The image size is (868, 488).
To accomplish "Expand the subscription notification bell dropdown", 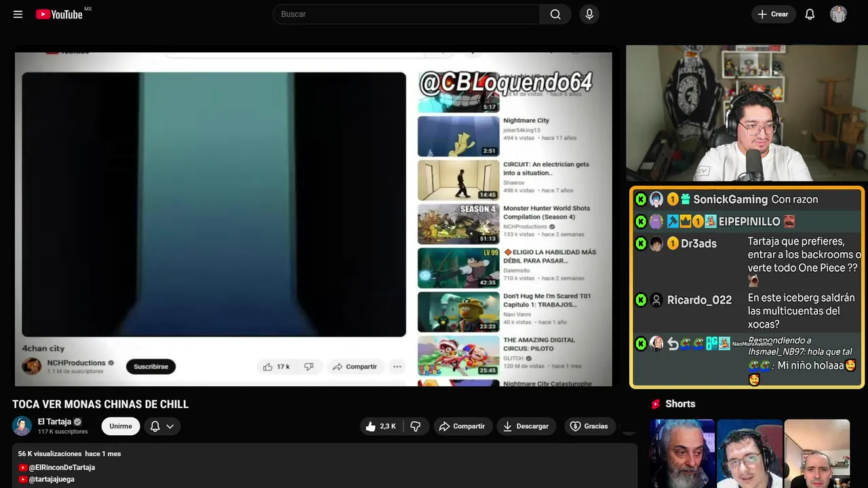I will coord(162,426).
